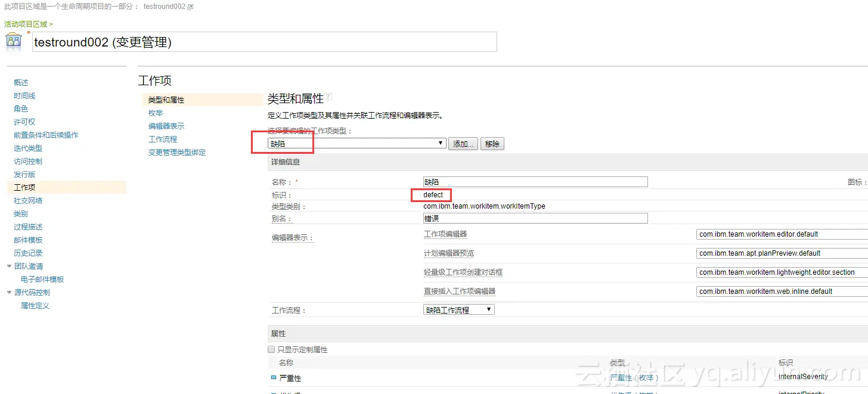
Task: Open 历史记录 in left navigation
Action: 28,253
